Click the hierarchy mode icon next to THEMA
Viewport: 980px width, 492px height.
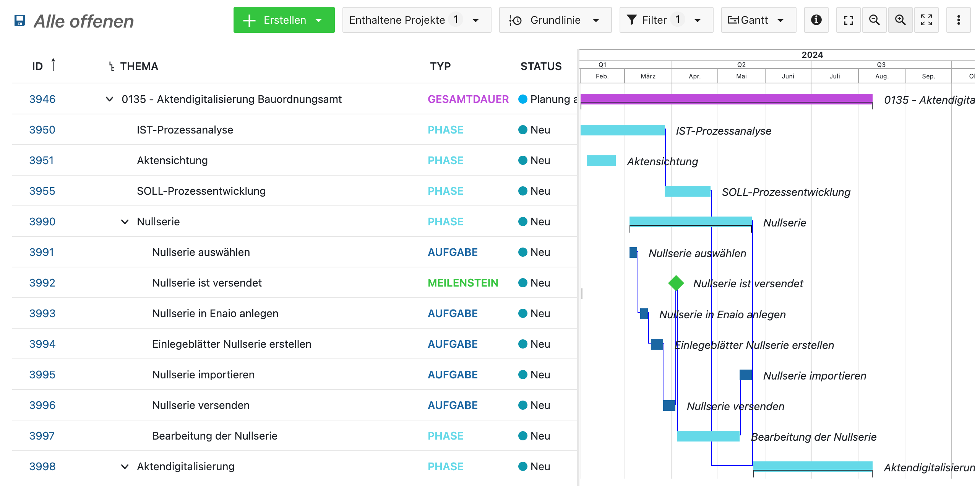112,67
